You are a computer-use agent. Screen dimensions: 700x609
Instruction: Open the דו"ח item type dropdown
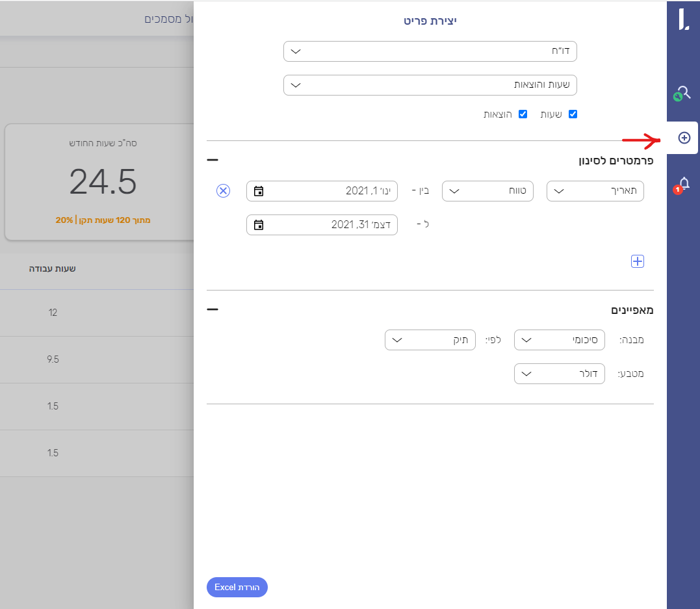430,51
